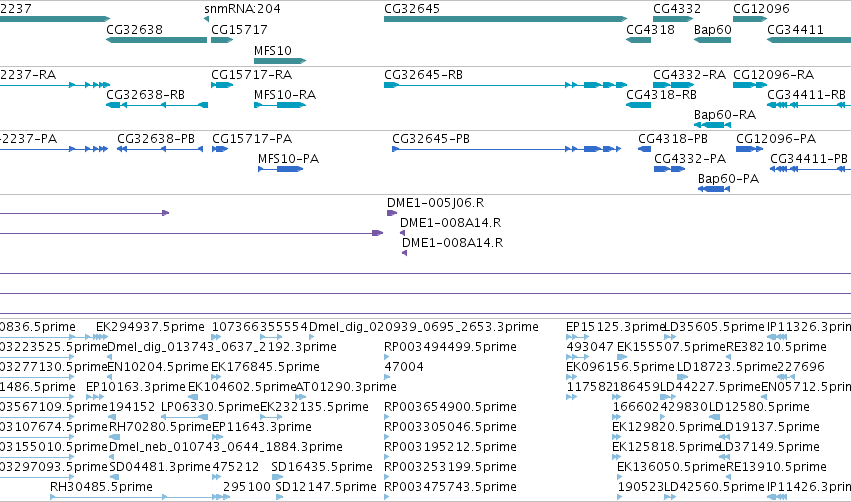Screen dimensions: 851x502
Task: Select the CG4332-RA transcript label
Action: pyautogui.click(x=689, y=74)
